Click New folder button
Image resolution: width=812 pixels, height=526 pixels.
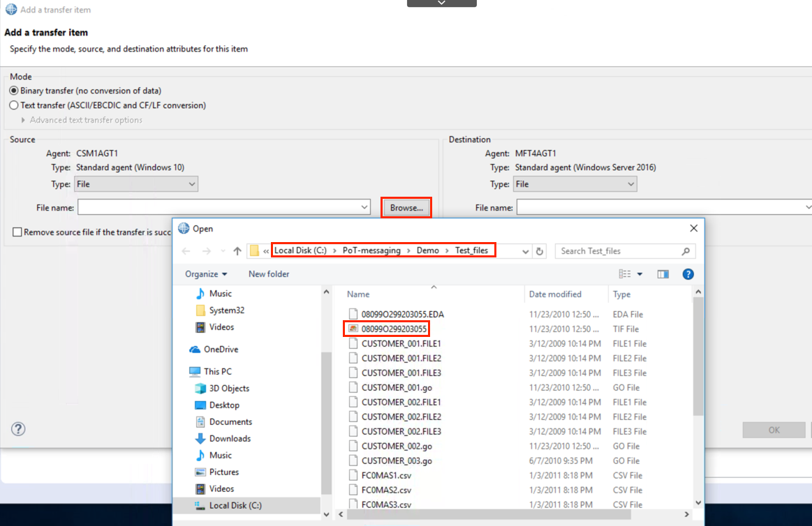click(269, 274)
